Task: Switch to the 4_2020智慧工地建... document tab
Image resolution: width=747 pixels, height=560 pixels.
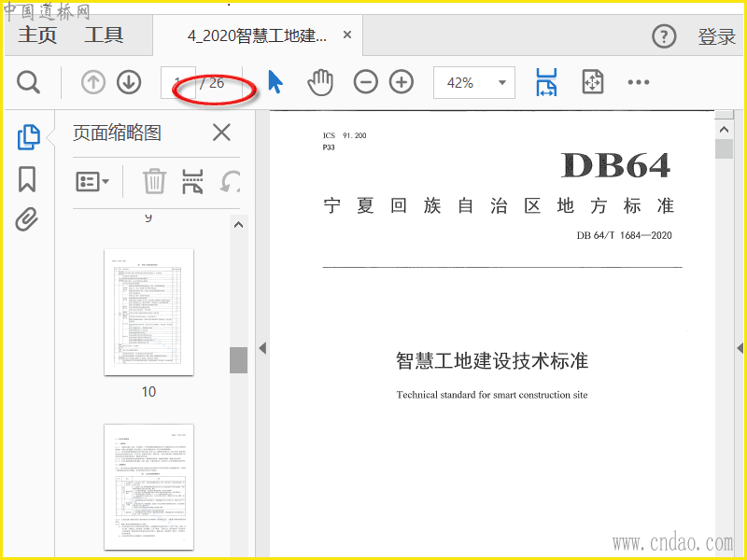Action: click(x=258, y=35)
